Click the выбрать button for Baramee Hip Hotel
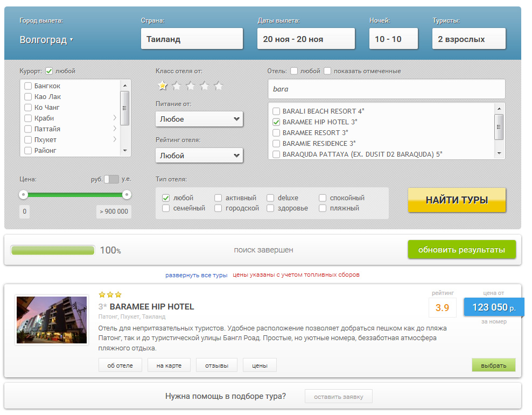 [494, 365]
